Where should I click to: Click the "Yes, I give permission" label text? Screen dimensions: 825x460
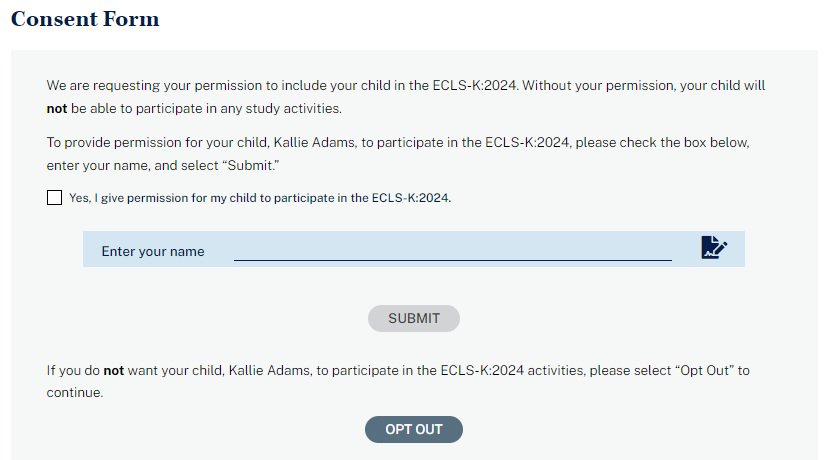200,198
